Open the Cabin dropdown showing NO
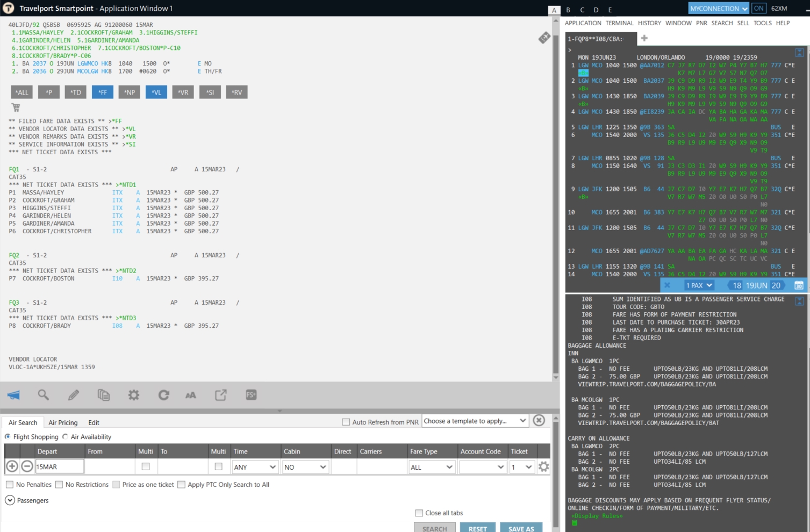The width and height of the screenshot is (810, 532). tap(305, 467)
